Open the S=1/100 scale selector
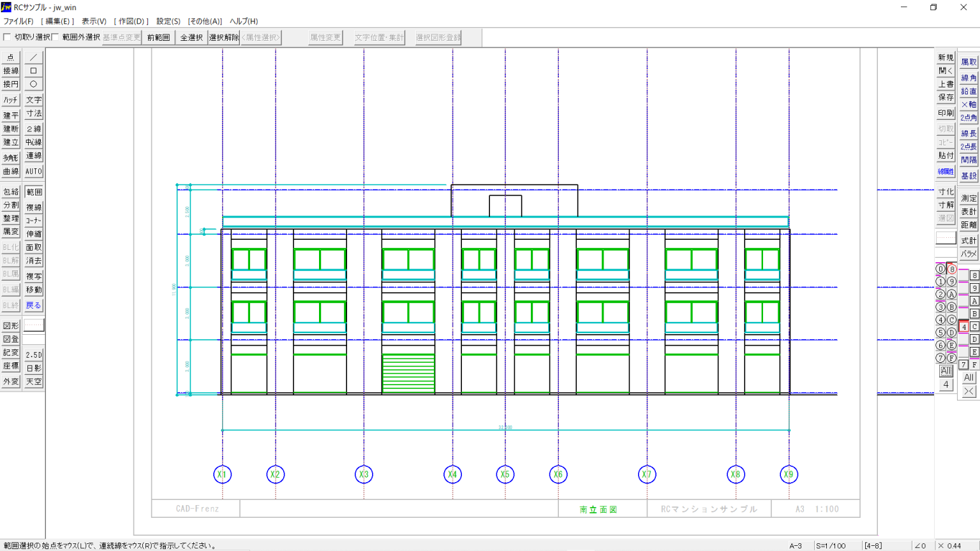The height and width of the screenshot is (551, 980). pyautogui.click(x=831, y=546)
